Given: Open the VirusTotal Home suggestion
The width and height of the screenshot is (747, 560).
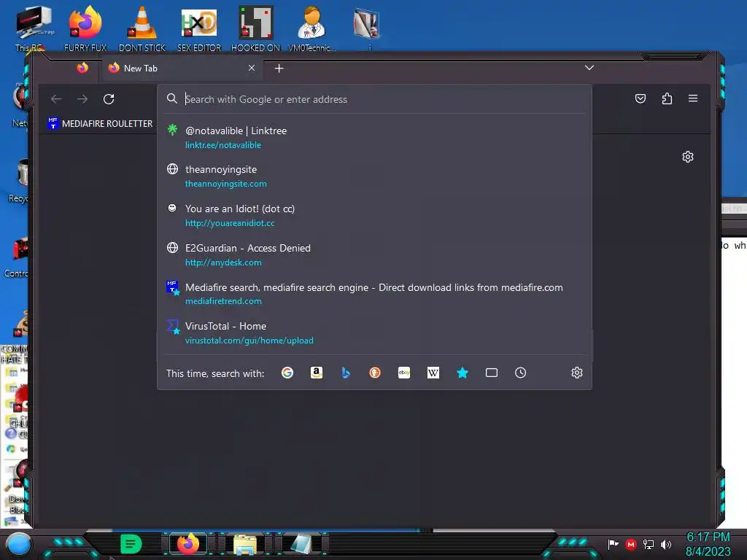Looking at the screenshot, I should coord(374,332).
